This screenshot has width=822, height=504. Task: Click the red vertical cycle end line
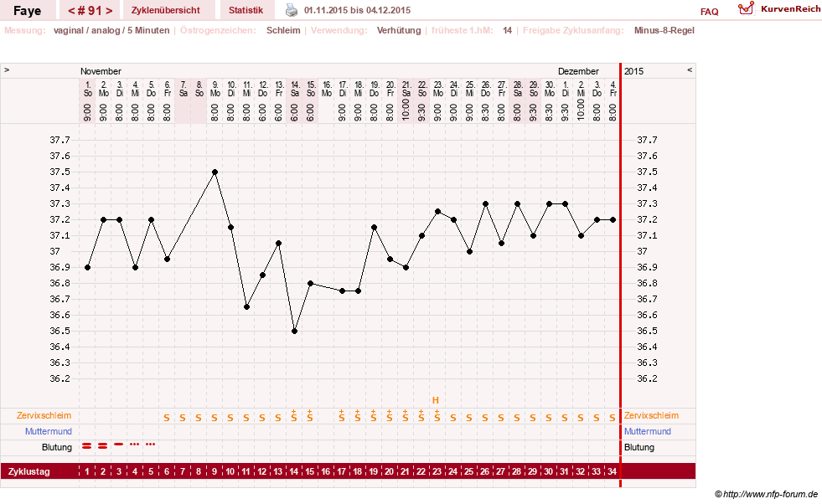(x=620, y=275)
